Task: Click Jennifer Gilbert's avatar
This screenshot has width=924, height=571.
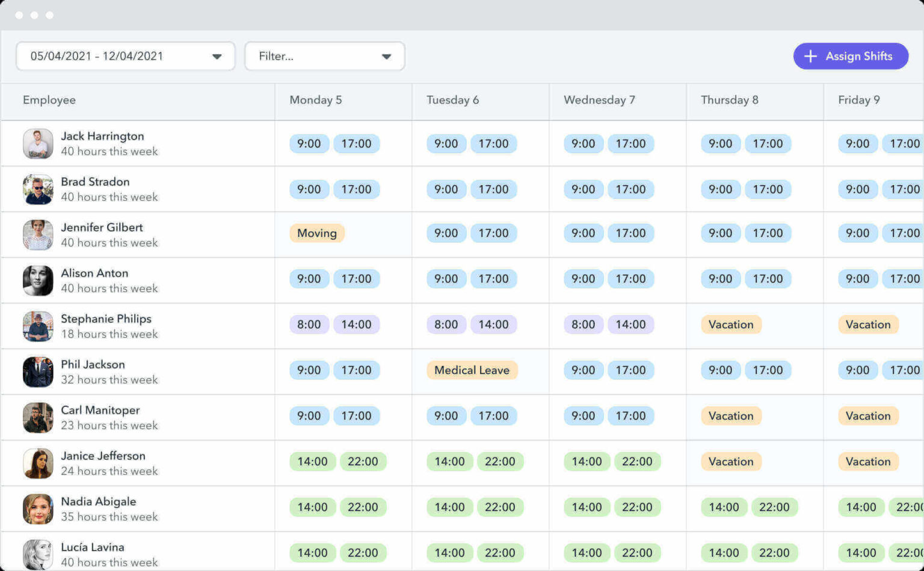Action: tap(37, 234)
